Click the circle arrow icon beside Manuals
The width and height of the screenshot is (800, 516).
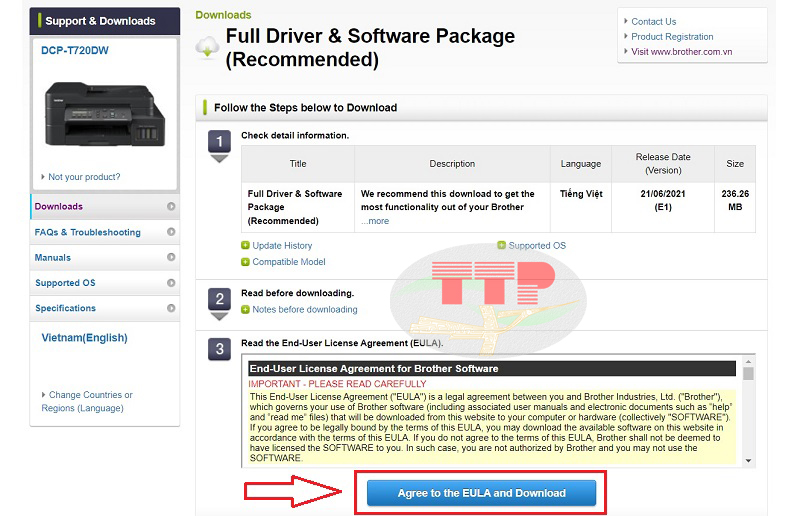(x=171, y=257)
